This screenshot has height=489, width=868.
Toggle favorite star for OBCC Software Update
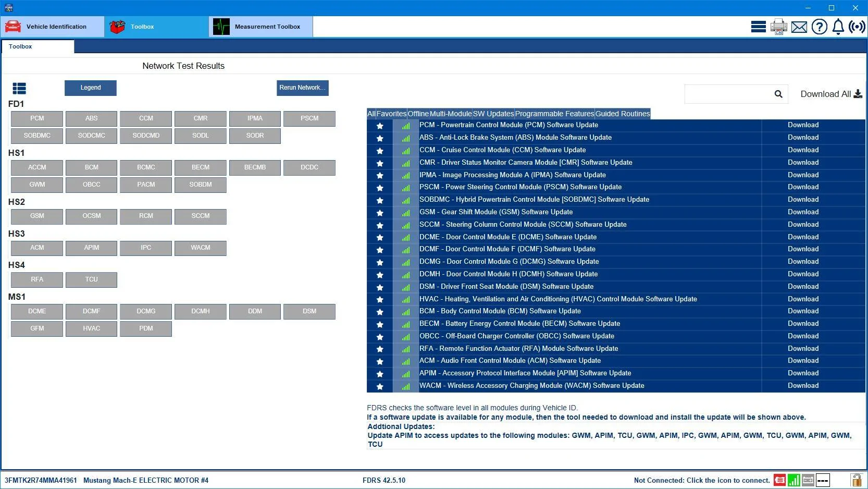(x=380, y=337)
